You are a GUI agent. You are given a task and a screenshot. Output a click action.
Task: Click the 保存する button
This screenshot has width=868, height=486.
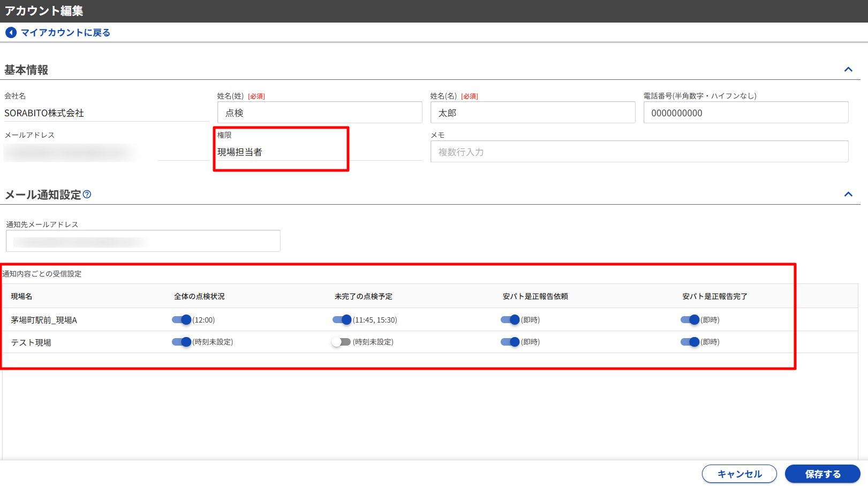[822, 474]
